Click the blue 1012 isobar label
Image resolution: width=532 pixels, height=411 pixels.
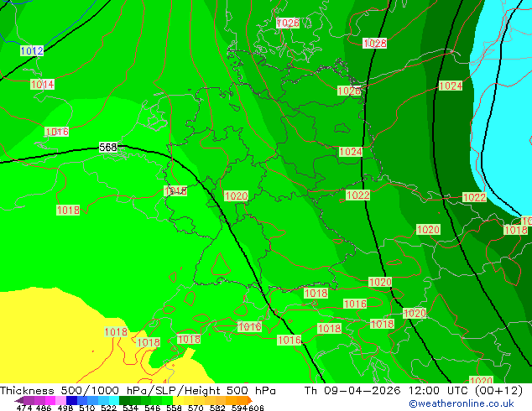point(32,51)
